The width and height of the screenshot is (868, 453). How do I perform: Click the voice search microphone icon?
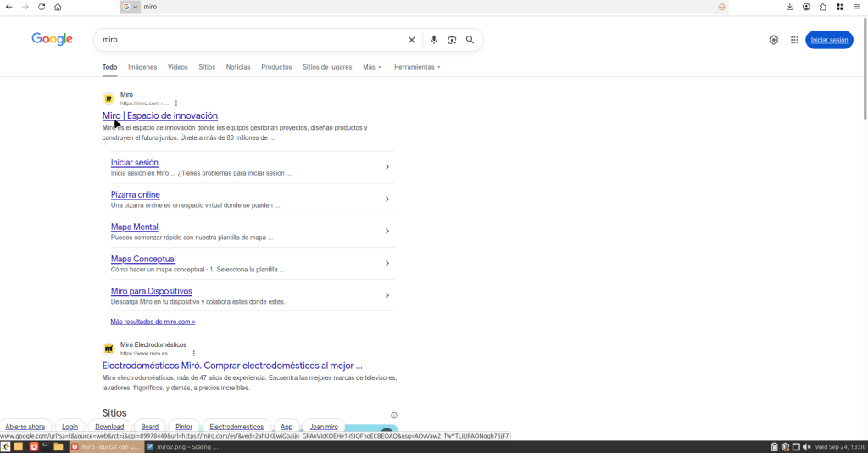(434, 40)
